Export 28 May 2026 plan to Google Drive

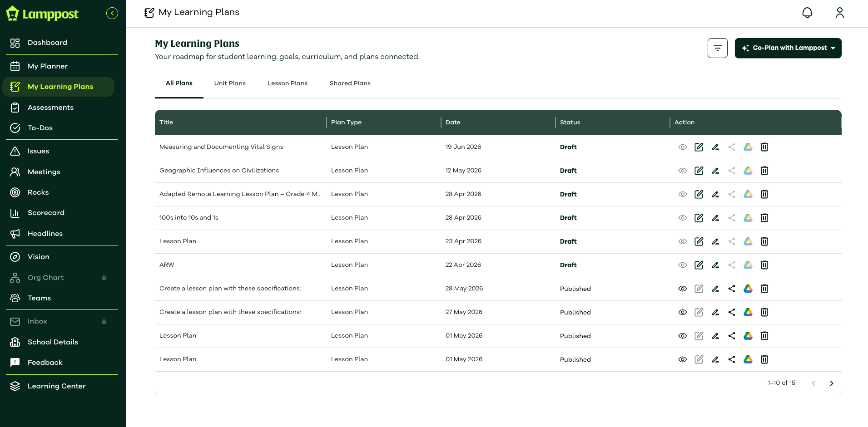[x=748, y=289]
